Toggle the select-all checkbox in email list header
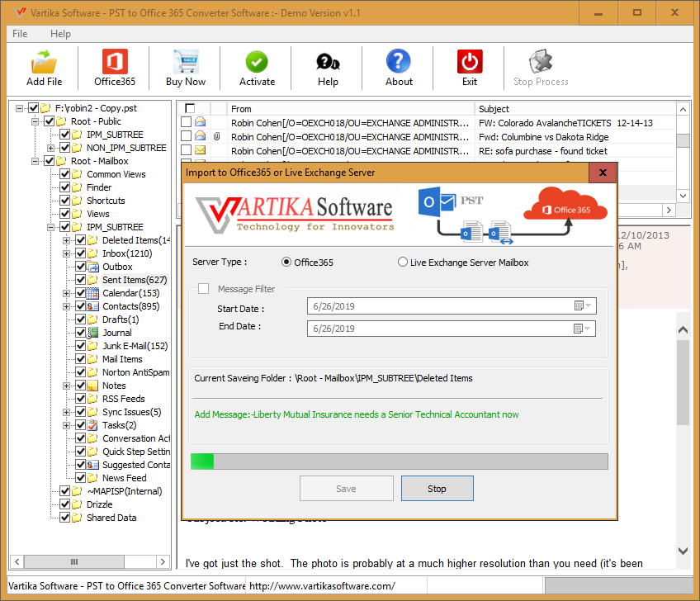Image resolution: width=700 pixels, height=601 pixels. tap(190, 108)
